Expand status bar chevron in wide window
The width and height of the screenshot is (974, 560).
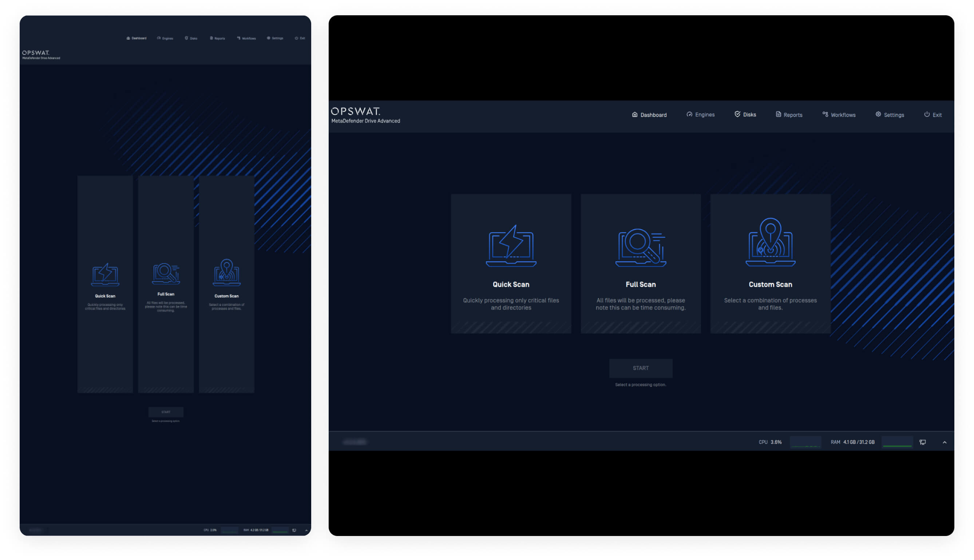point(945,442)
